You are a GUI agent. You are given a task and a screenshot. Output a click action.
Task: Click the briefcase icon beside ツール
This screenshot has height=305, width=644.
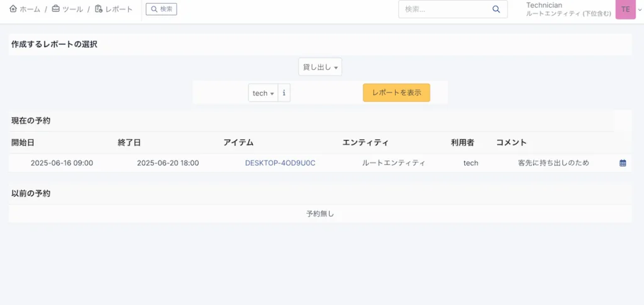click(55, 9)
